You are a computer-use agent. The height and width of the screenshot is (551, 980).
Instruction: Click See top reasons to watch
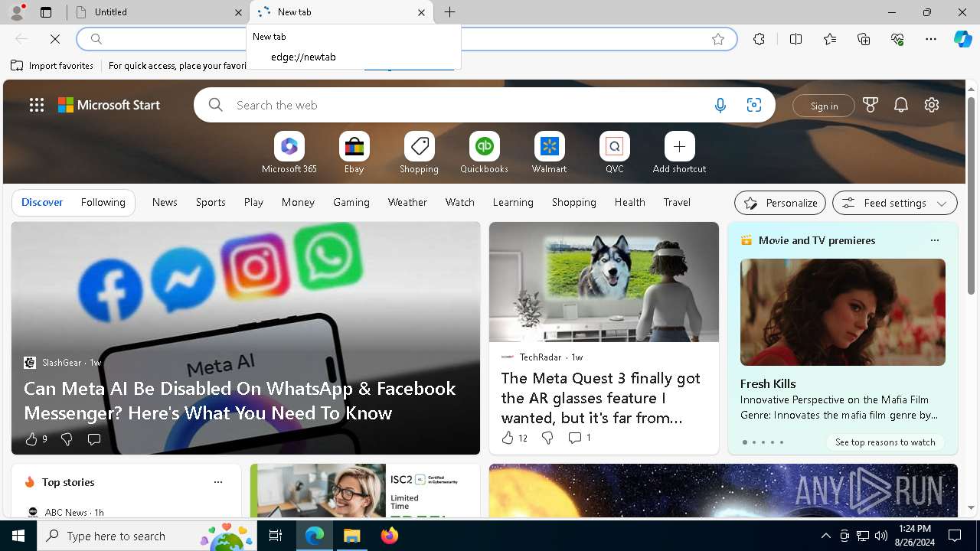coord(885,442)
